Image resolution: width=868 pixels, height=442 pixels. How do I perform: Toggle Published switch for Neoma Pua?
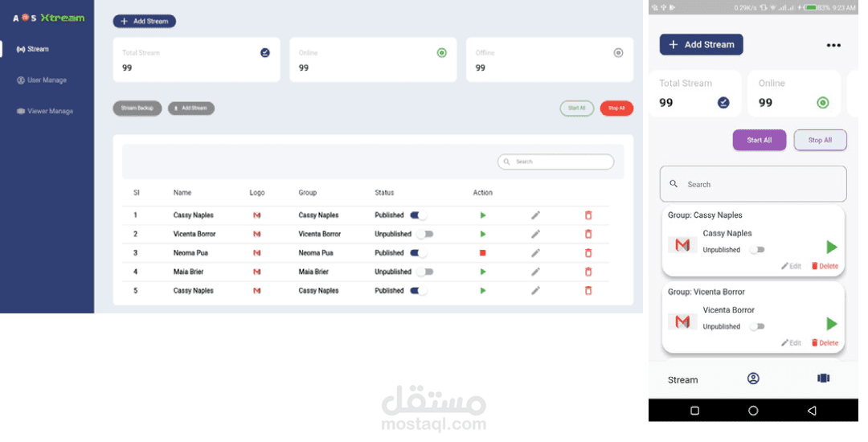[x=418, y=253]
